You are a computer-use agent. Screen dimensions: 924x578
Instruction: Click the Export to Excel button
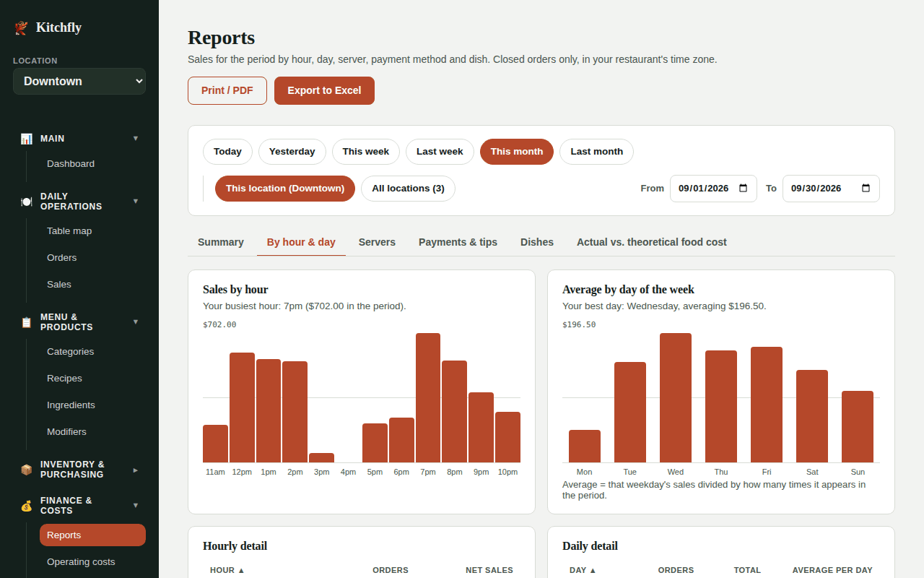pos(324,91)
